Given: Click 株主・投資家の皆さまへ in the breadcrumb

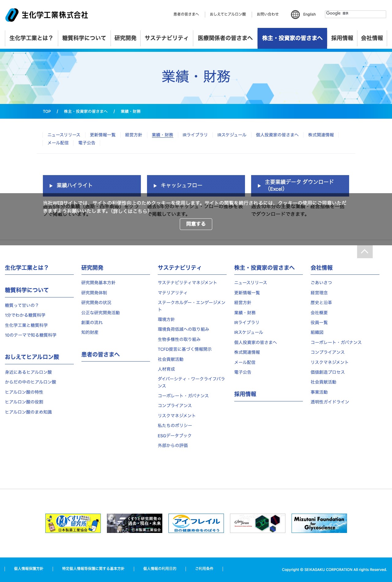Looking at the screenshot, I should 86,111.
